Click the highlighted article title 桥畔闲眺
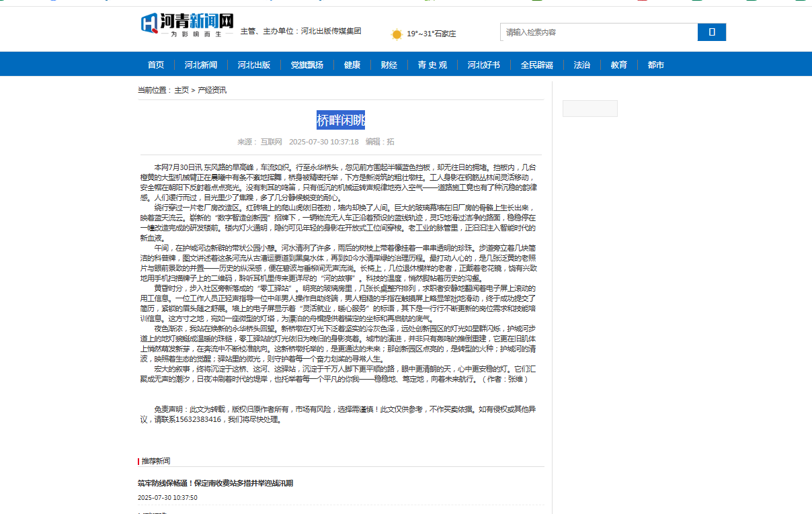Image resolution: width=812 pixels, height=514 pixels. [341, 120]
